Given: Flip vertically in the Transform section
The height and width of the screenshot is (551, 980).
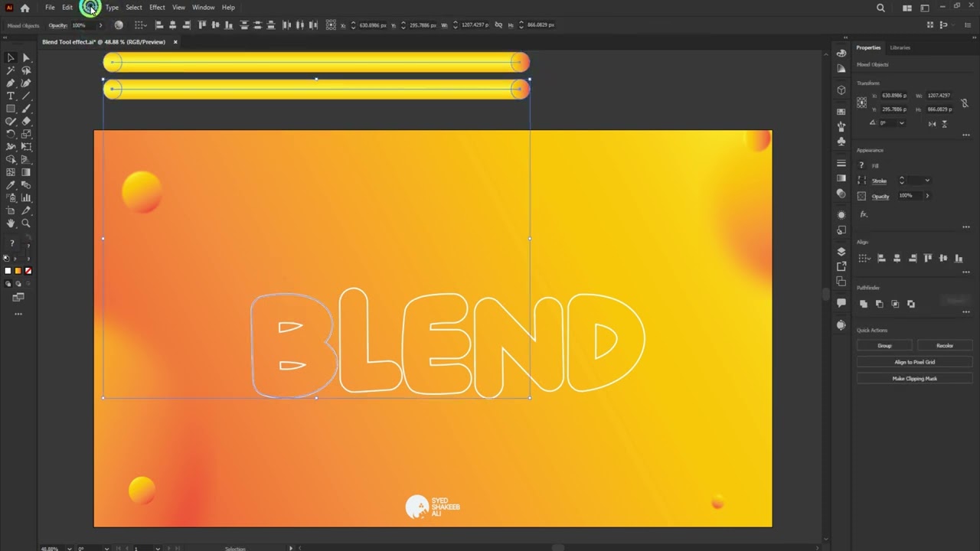Looking at the screenshot, I should click(x=945, y=123).
